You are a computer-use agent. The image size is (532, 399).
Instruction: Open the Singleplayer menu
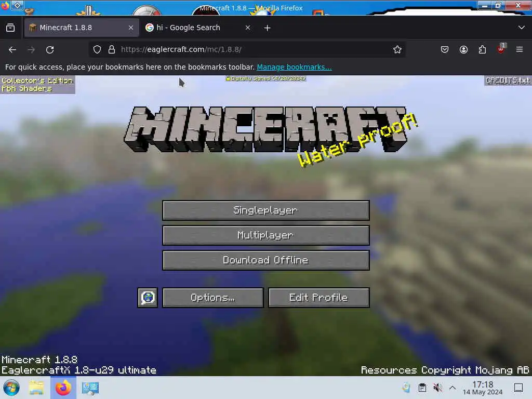tap(265, 210)
